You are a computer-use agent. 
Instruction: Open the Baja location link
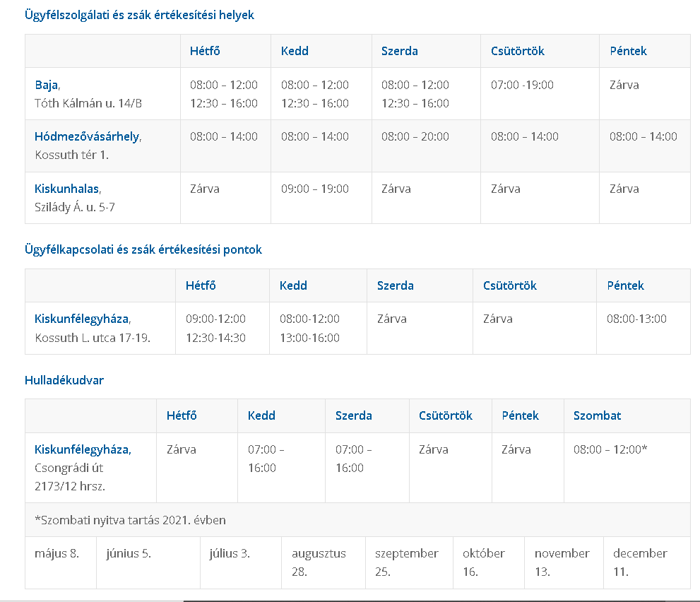[47, 85]
